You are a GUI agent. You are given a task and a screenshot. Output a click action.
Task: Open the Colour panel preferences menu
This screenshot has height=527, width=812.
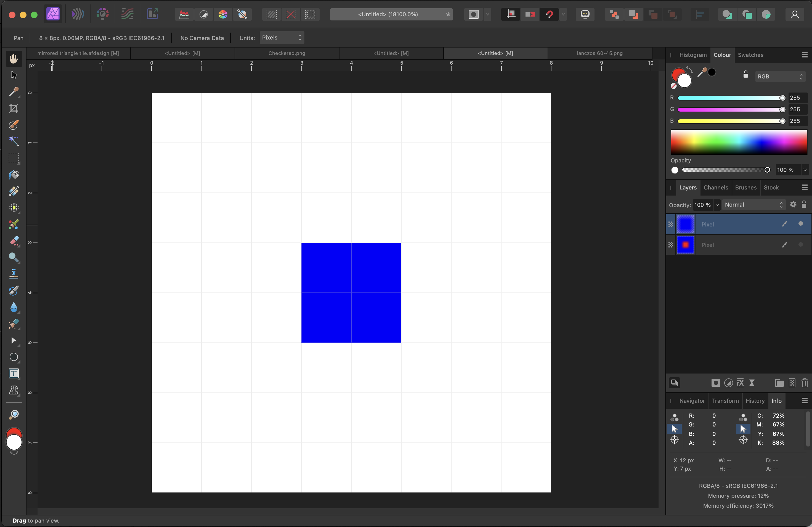805,55
